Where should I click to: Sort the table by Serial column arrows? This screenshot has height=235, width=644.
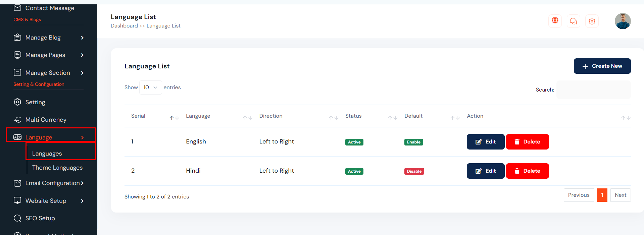tap(174, 118)
